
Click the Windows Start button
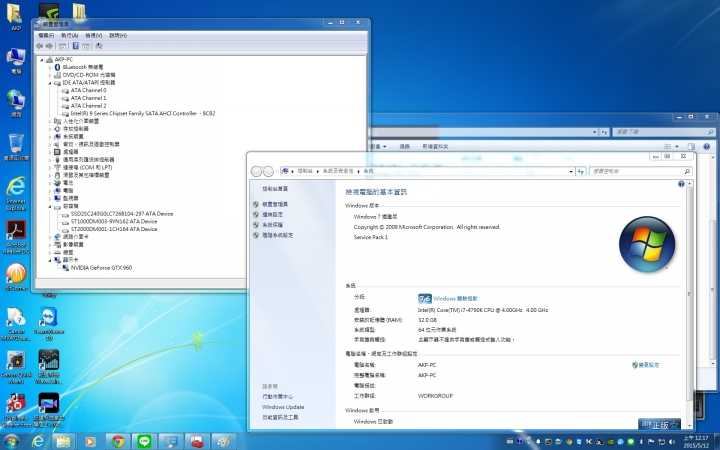[10, 441]
